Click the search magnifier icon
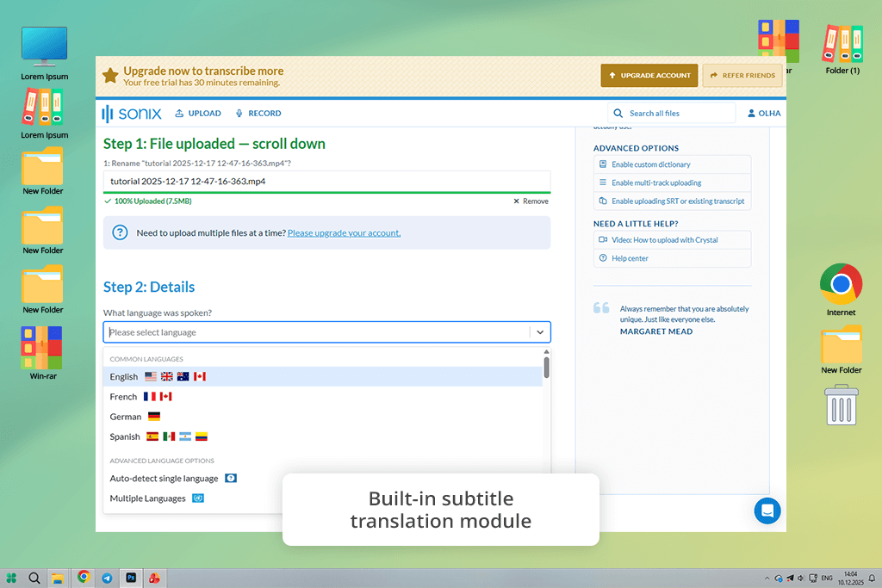The height and width of the screenshot is (588, 882). [618, 114]
